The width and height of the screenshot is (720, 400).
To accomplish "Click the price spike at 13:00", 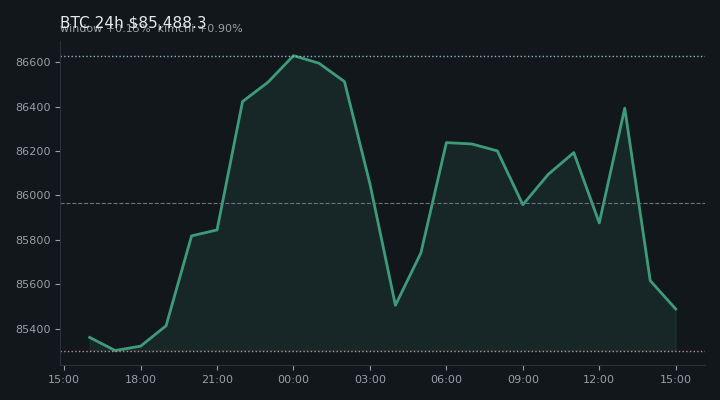I will coord(624,108).
